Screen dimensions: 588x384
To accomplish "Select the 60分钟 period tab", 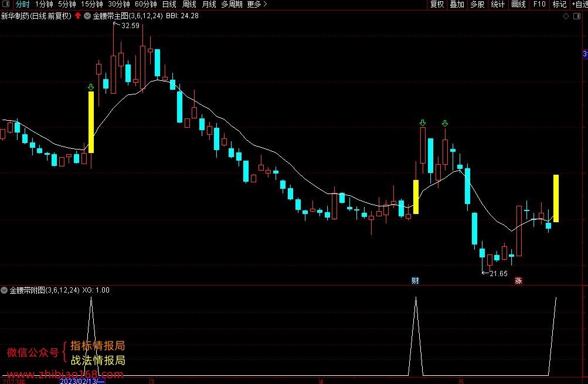I will (x=146, y=5).
